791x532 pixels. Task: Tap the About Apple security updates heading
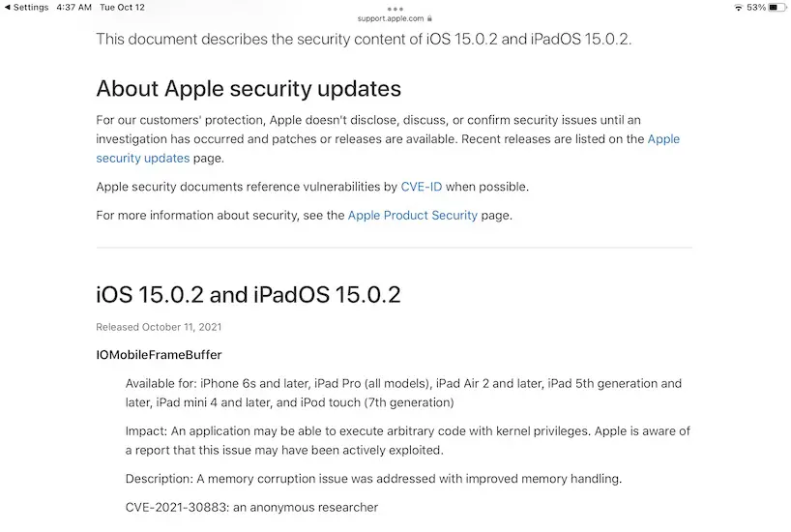tap(249, 89)
